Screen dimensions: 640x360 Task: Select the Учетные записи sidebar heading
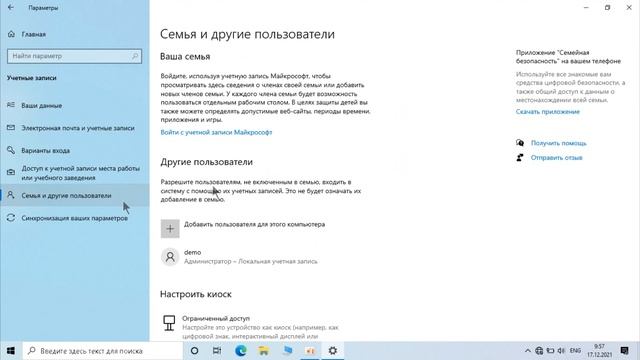point(31,78)
